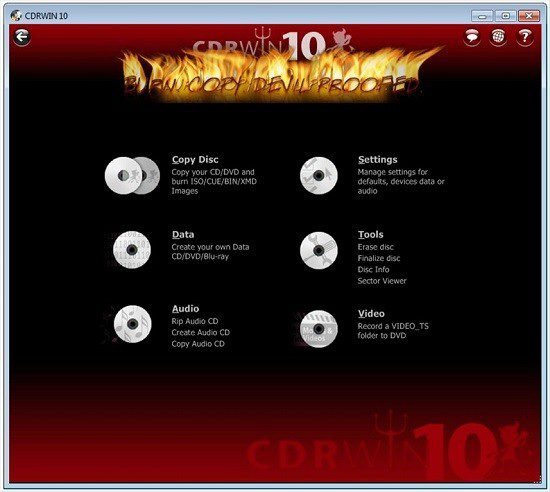
Task: Select Finalize disc under Tools
Action: pos(378,258)
